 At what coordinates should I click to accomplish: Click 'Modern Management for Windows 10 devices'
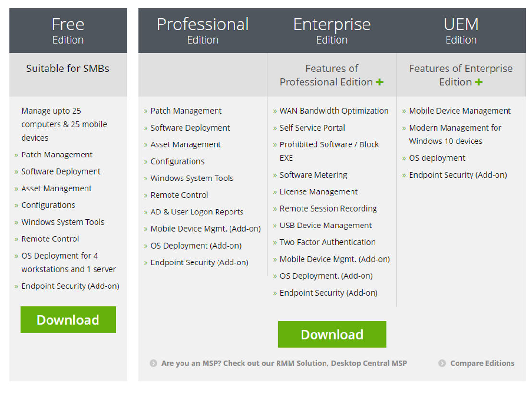pos(455,134)
